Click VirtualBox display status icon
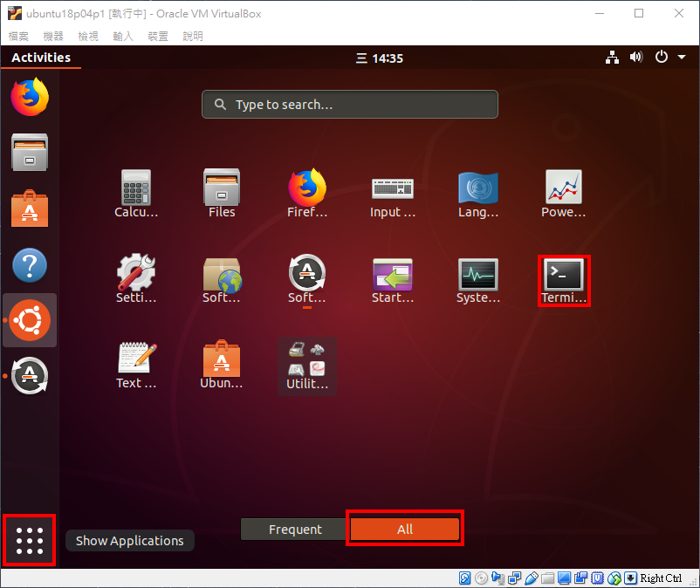Image resolution: width=700 pixels, height=588 pixels. point(565,578)
